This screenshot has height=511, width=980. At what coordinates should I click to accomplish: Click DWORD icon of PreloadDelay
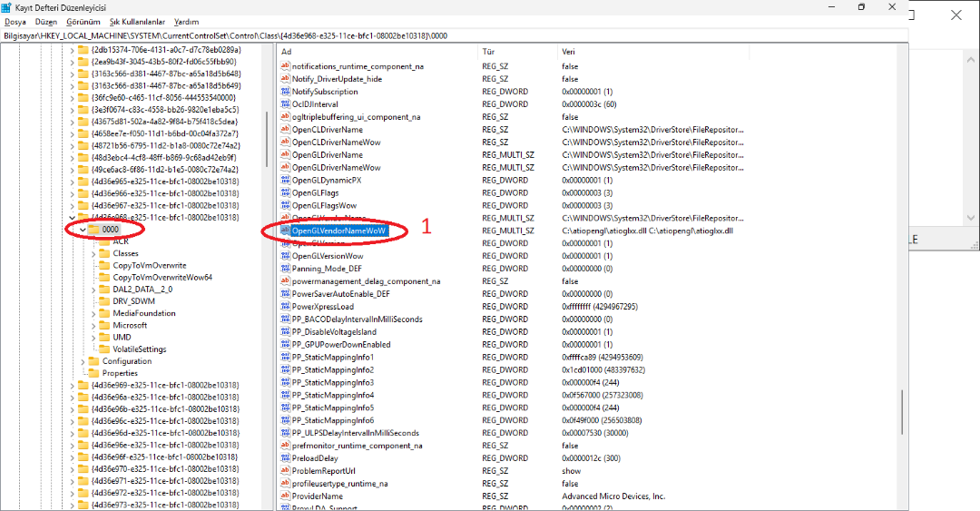286,457
